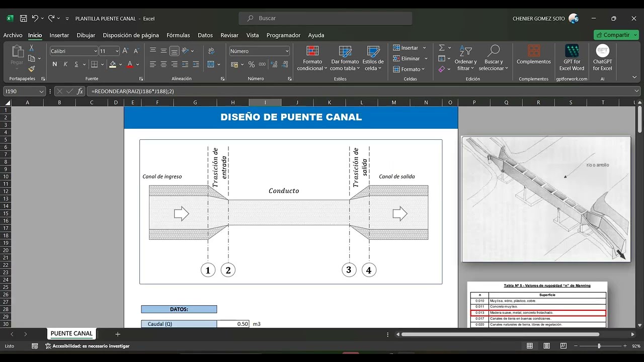The height and width of the screenshot is (362, 644).
Task: Open the Calibri font name dropdown
Action: [x=95, y=51]
